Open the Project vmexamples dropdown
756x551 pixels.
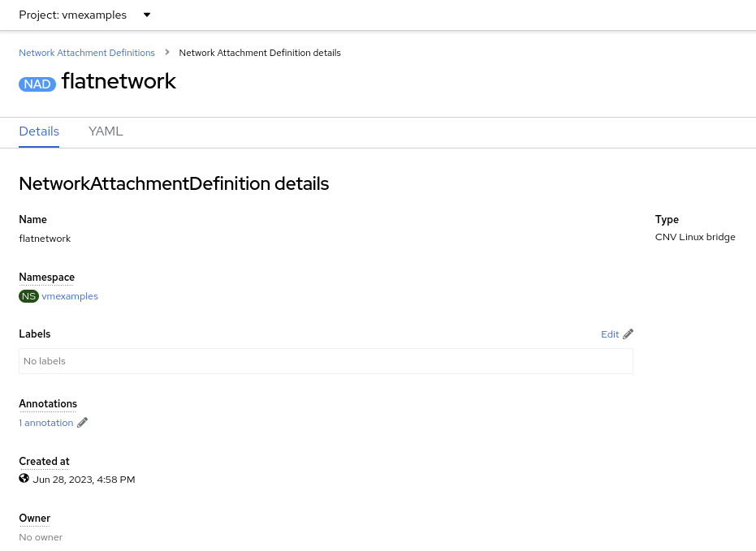pos(84,15)
